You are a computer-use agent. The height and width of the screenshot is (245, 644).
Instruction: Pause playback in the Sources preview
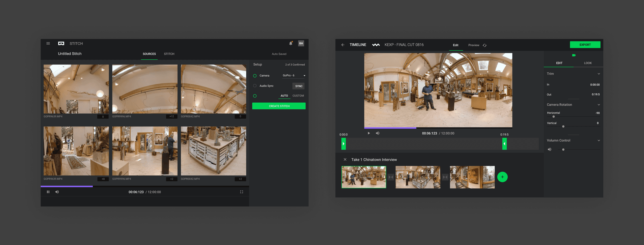click(48, 192)
